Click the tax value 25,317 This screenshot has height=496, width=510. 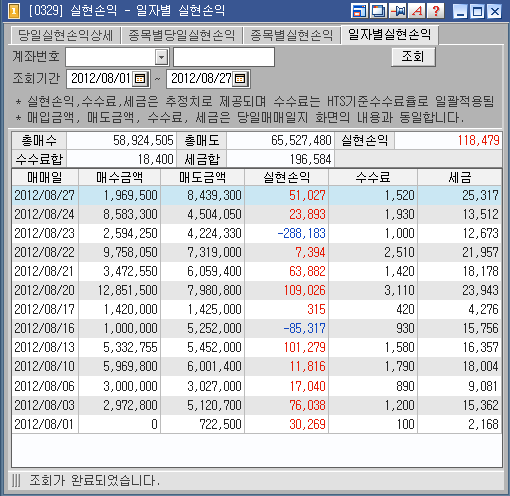480,195
